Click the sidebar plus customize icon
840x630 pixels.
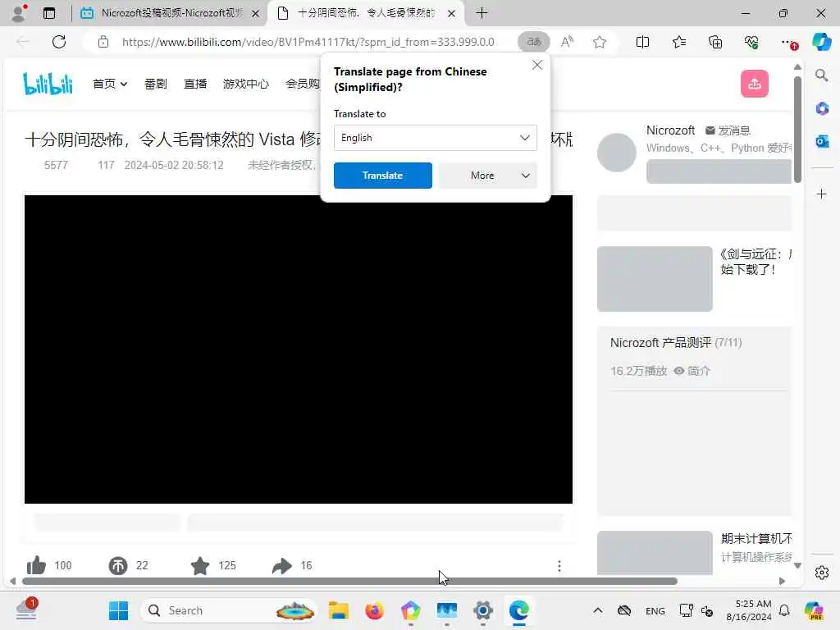(821, 194)
